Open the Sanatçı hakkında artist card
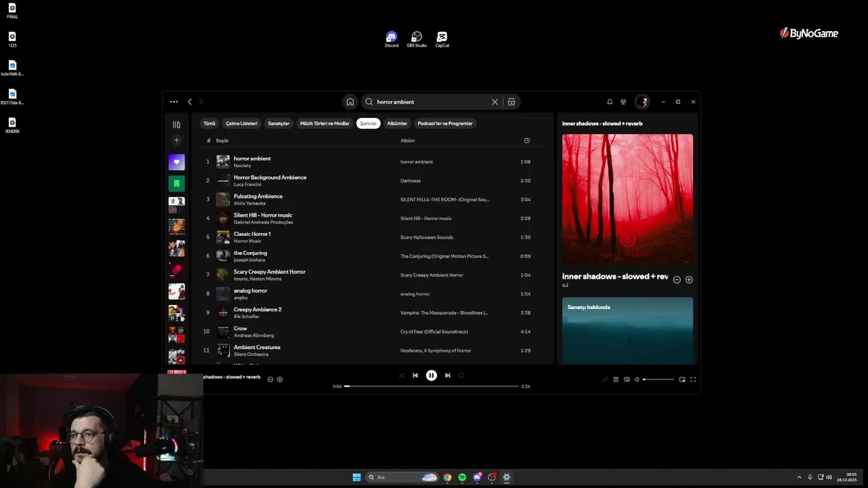 tap(627, 331)
